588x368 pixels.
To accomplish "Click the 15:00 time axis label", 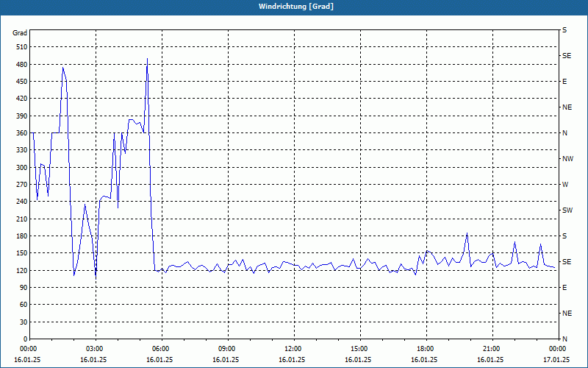I will point(359,349).
